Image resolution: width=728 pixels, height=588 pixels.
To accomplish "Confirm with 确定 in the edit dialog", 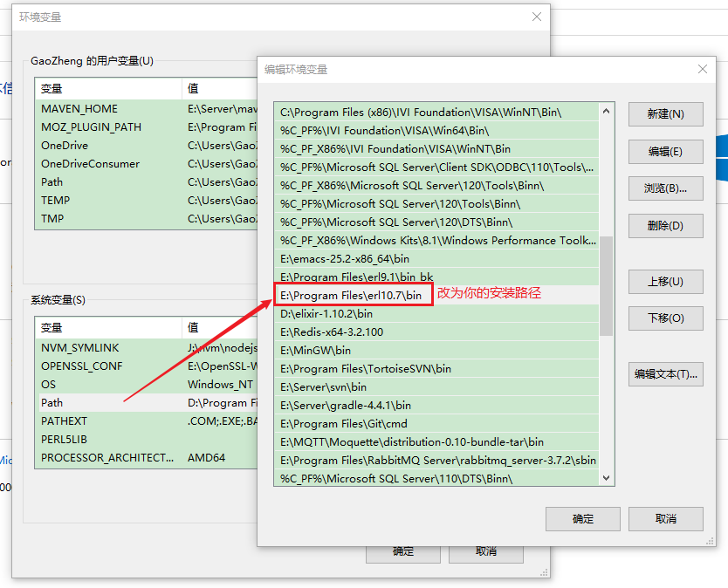I will (x=582, y=518).
